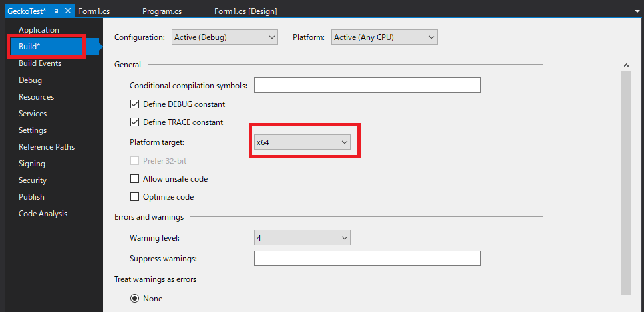This screenshot has height=312, width=644.
Task: Open the Form1.cs [Design] tab
Action: pyautogui.click(x=246, y=11)
